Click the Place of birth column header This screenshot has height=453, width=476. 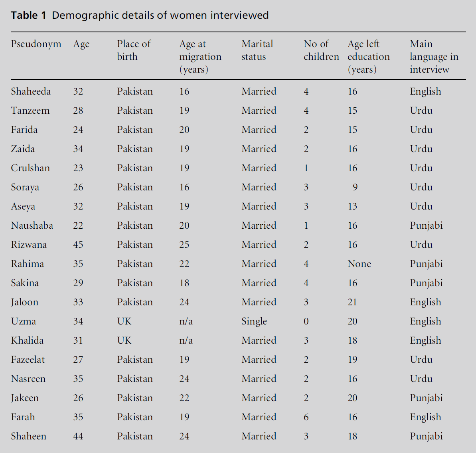pyautogui.click(x=134, y=50)
